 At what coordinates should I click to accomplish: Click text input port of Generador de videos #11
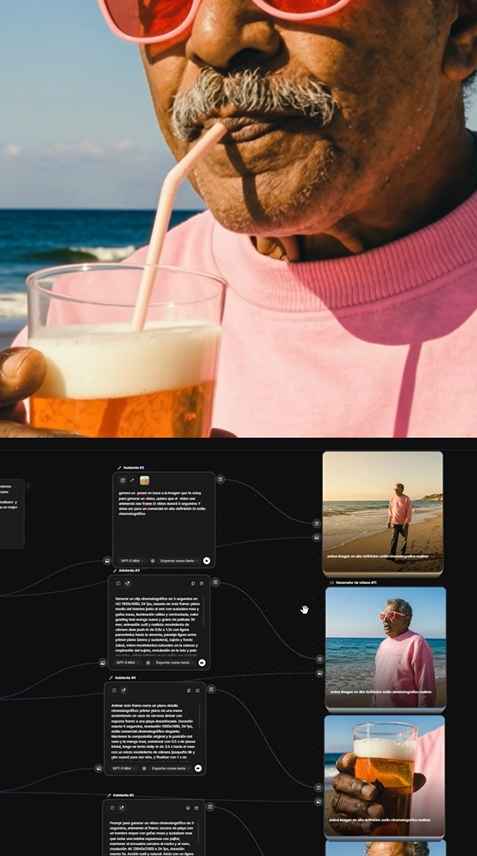(x=320, y=659)
